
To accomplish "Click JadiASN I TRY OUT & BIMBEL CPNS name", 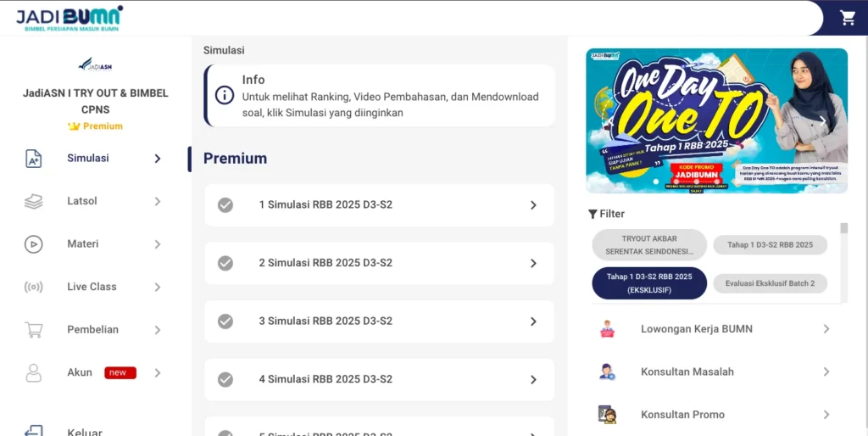I will click(x=95, y=102).
